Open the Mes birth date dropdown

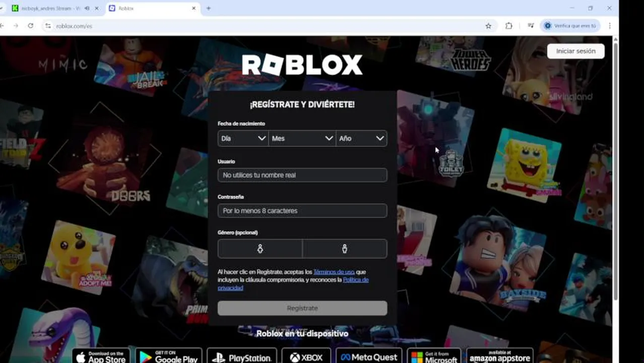click(x=302, y=138)
